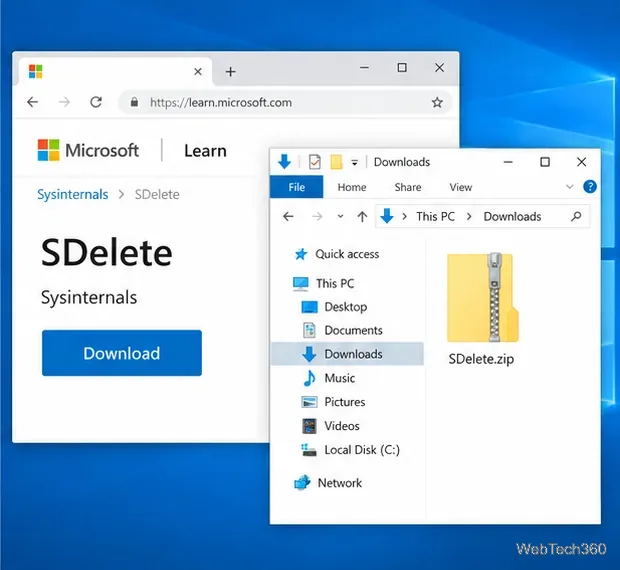Image resolution: width=620 pixels, height=570 pixels.
Task: Click the SDelete.zip file name
Action: pos(481,359)
